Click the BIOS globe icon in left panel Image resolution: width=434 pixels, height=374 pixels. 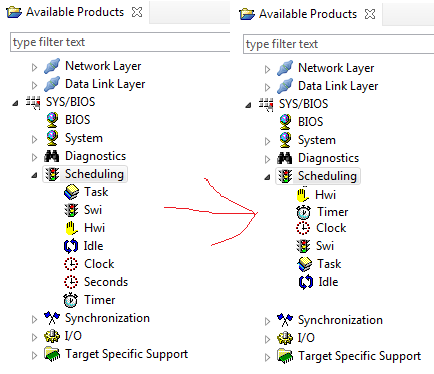[x=52, y=120]
